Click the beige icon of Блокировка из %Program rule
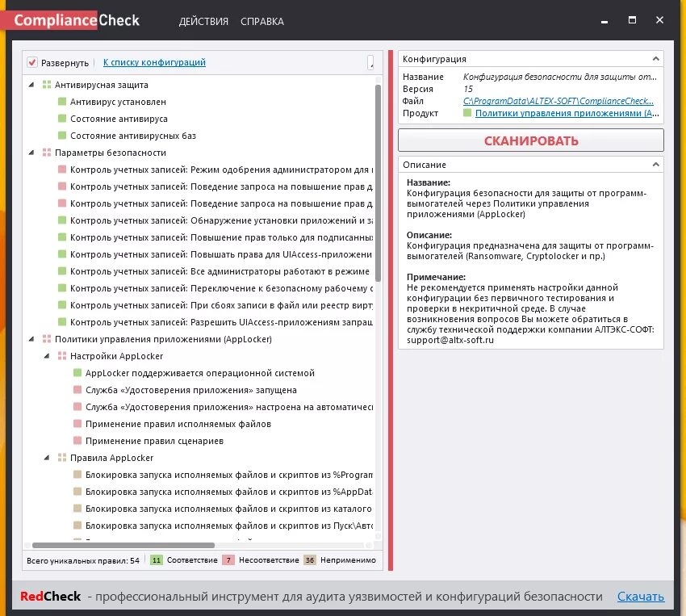 (x=77, y=475)
